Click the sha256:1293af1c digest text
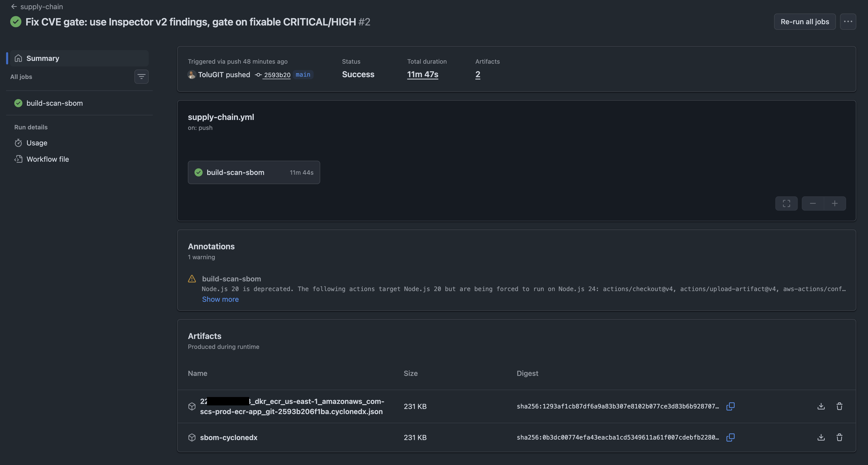This screenshot has height=465, width=868. coord(618,406)
